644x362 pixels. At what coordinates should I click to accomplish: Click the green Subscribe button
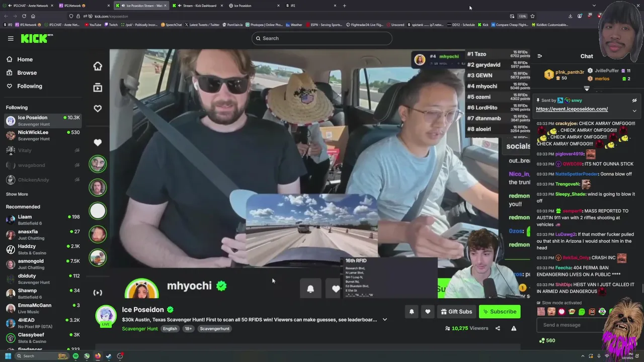(500, 312)
